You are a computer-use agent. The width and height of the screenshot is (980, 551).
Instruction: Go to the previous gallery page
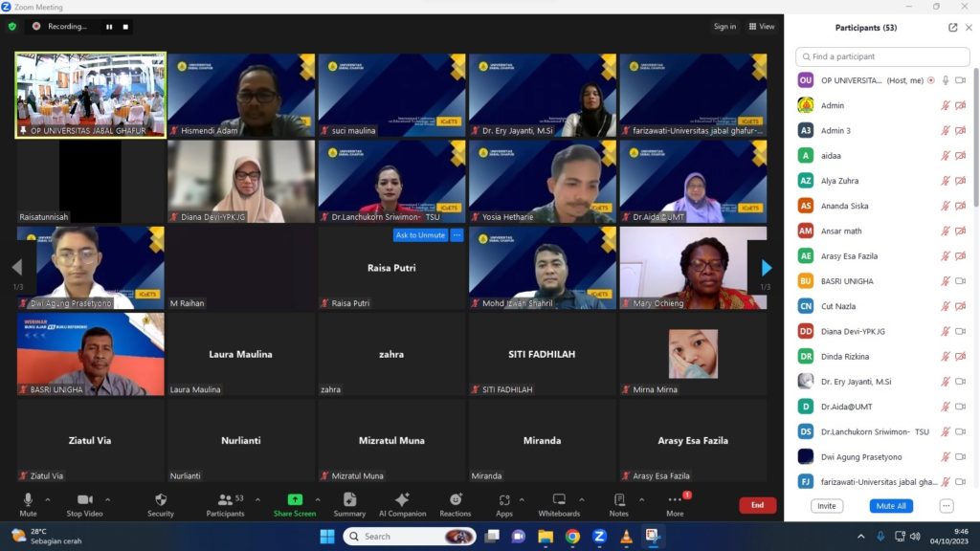(x=17, y=268)
